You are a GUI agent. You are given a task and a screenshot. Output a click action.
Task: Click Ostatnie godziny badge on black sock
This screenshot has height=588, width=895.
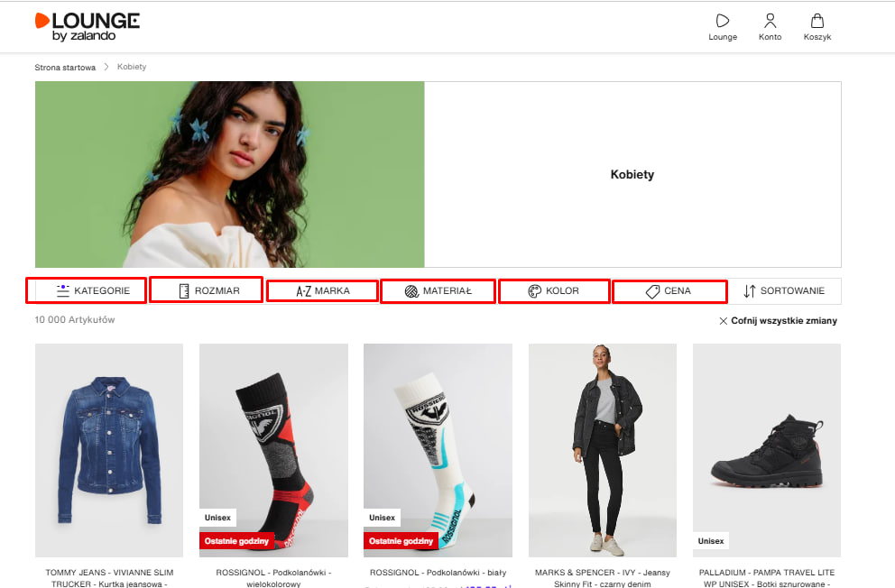point(236,541)
